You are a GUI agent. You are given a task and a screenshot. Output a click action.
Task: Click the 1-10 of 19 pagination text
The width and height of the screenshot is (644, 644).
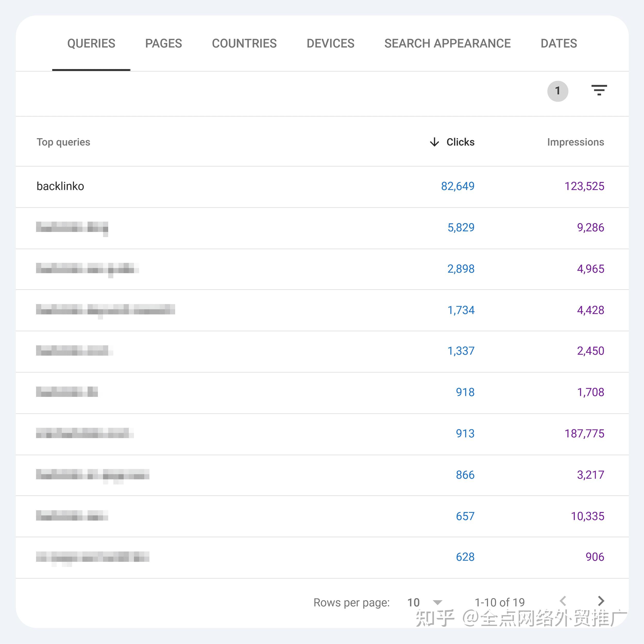(499, 602)
